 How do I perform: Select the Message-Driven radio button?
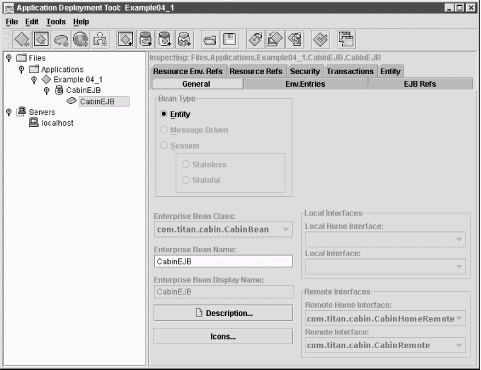click(164, 130)
